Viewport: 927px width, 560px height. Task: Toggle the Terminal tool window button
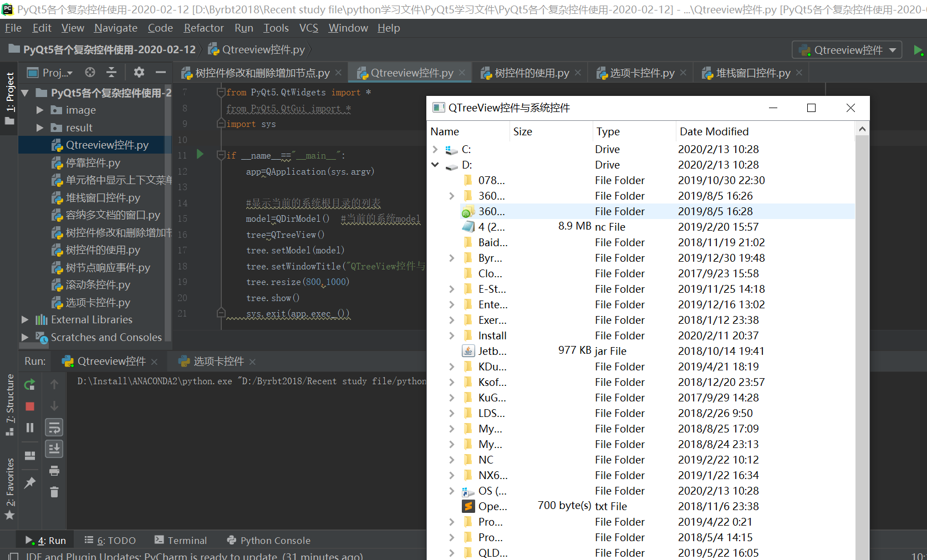[181, 541]
